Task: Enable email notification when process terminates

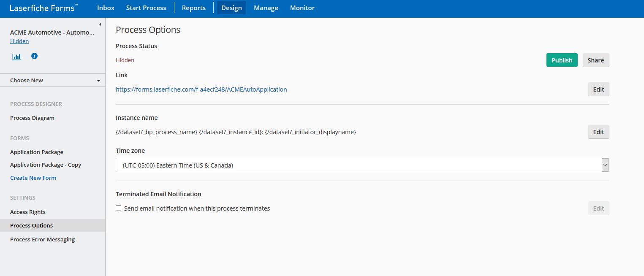Action: pos(119,208)
